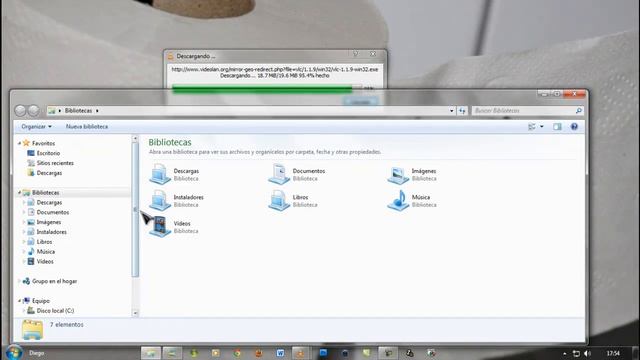Select Descargas under Favoritos

coord(49,173)
